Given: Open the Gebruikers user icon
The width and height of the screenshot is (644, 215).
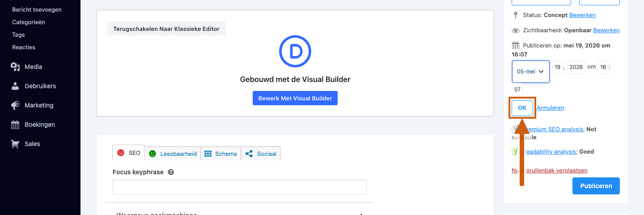Looking at the screenshot, I should pyautogui.click(x=16, y=86).
